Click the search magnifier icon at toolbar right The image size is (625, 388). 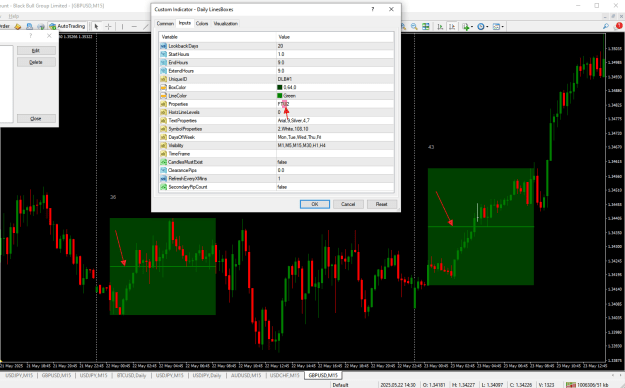pos(605,26)
